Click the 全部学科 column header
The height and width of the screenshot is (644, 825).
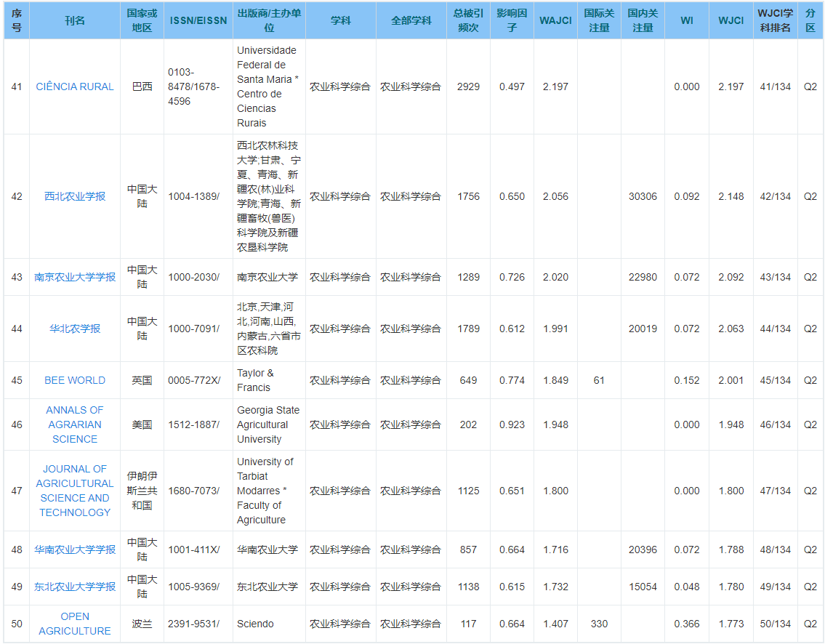pos(411,20)
